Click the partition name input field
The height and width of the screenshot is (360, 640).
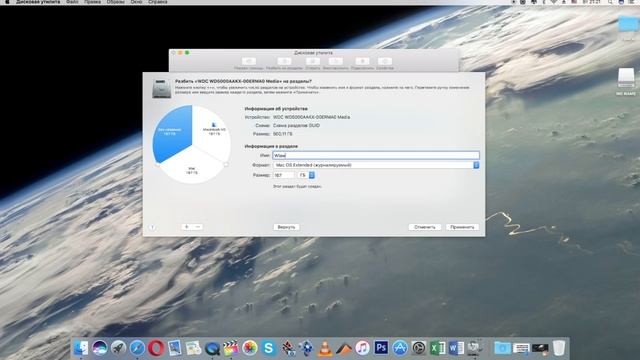(376, 155)
